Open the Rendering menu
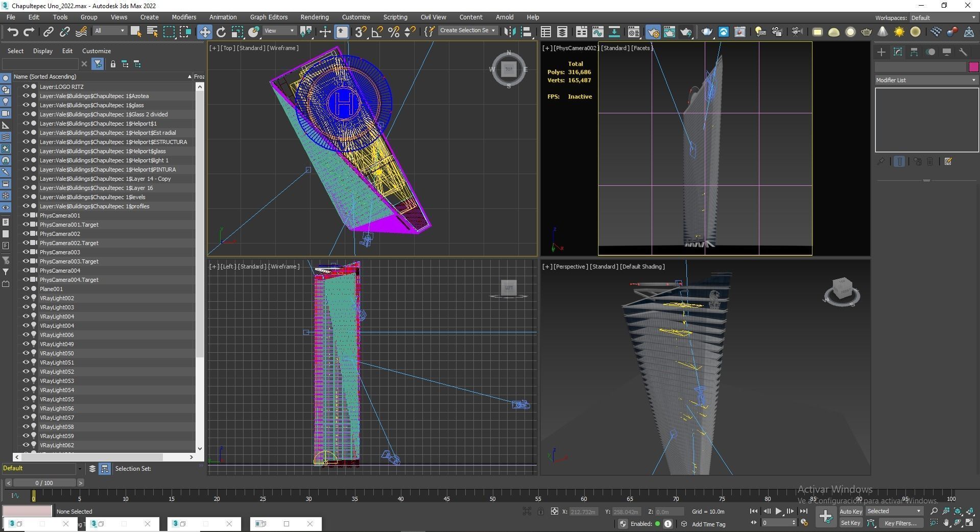The width and height of the screenshot is (980, 532). 315,17
